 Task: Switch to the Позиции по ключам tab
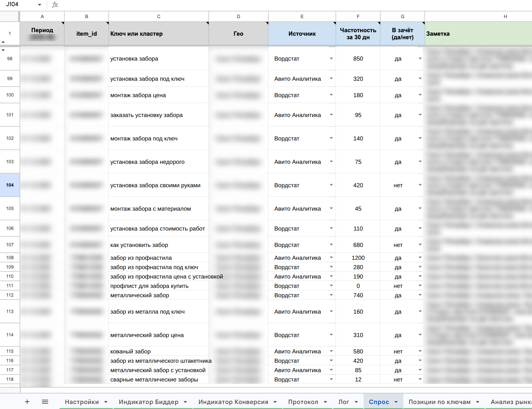(x=439, y=402)
